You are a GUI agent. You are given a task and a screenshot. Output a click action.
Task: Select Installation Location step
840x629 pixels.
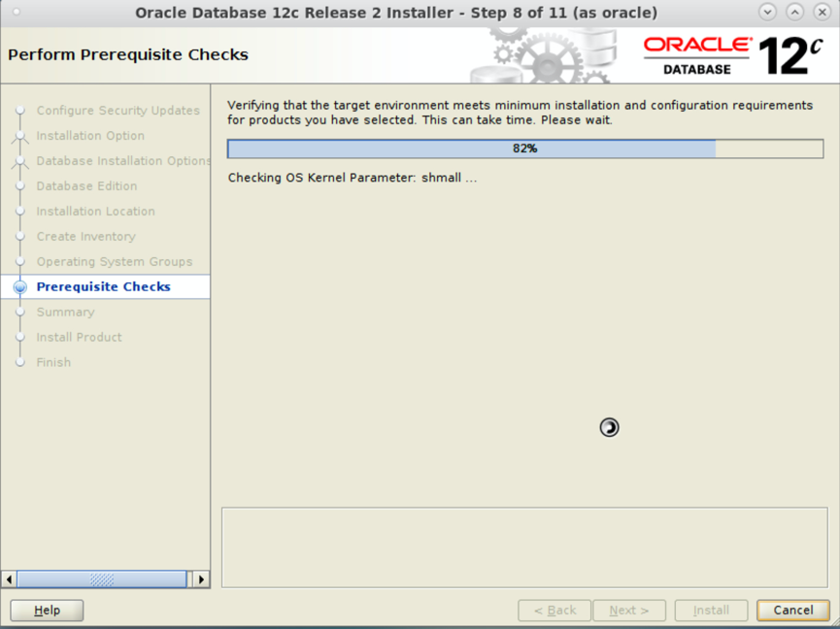pyautogui.click(x=95, y=211)
